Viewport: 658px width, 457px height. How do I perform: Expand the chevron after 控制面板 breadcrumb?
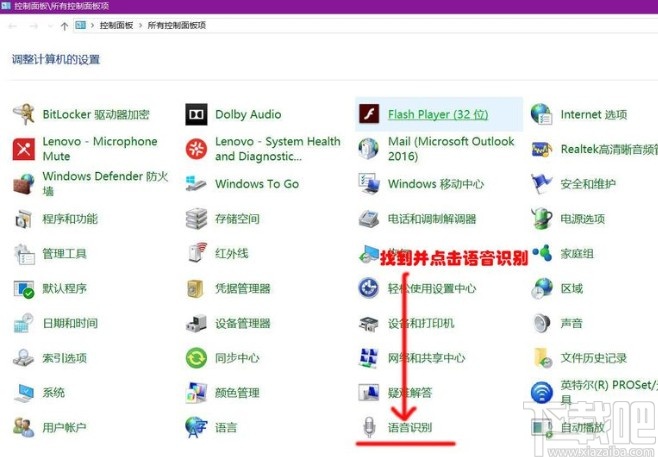(x=140, y=25)
